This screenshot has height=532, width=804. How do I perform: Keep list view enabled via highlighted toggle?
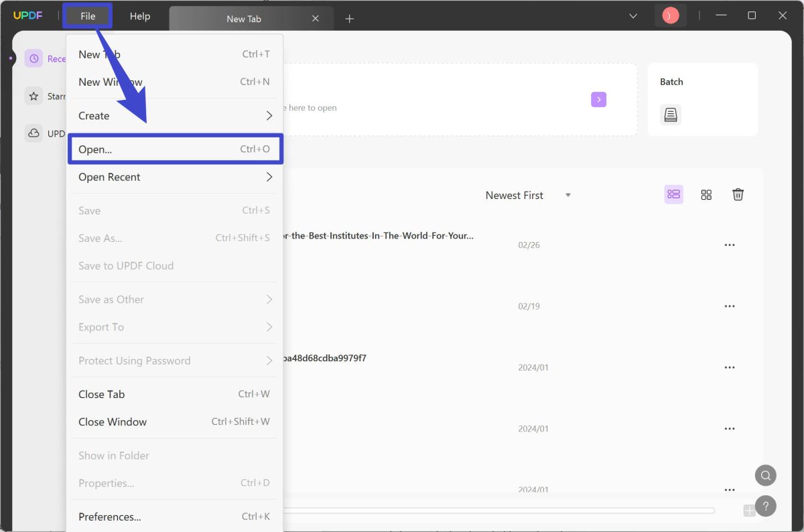click(673, 194)
